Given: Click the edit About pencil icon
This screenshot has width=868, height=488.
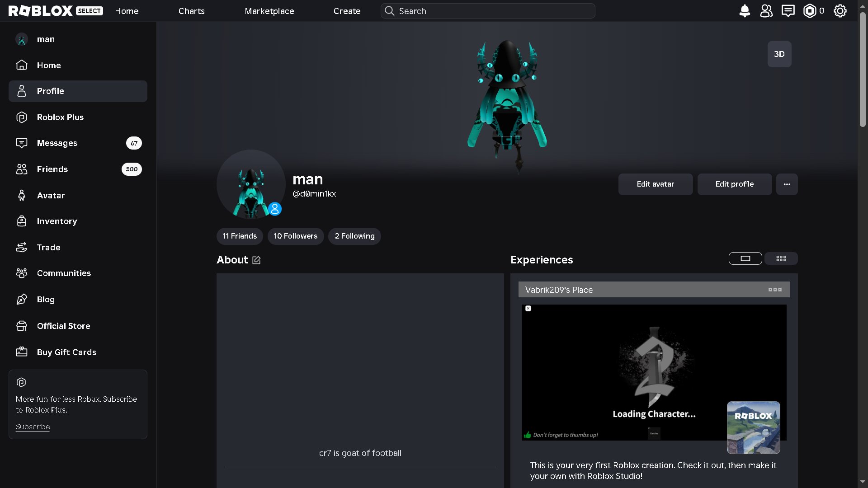Looking at the screenshot, I should [x=256, y=260].
